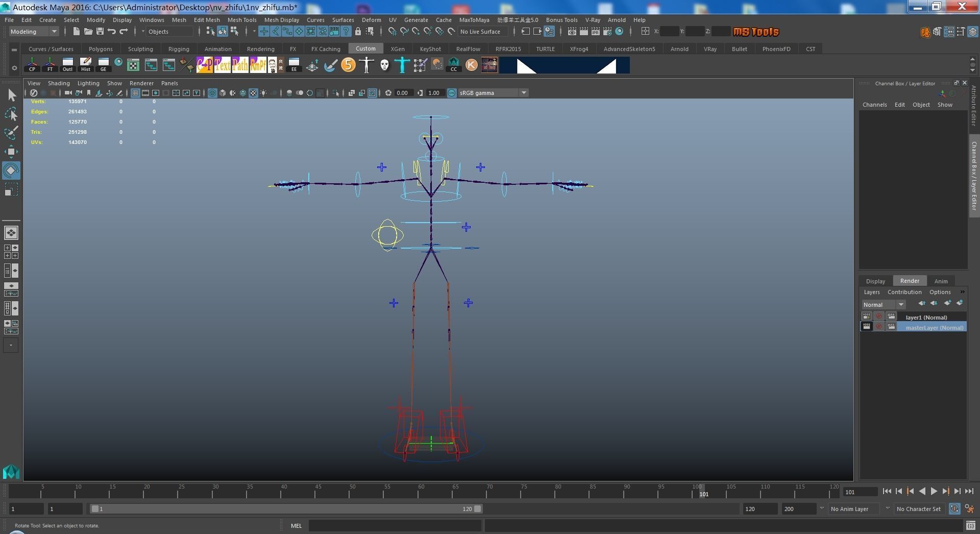Toggle the Auto Key button
Screen dimensions: 980x534
(x=954, y=508)
